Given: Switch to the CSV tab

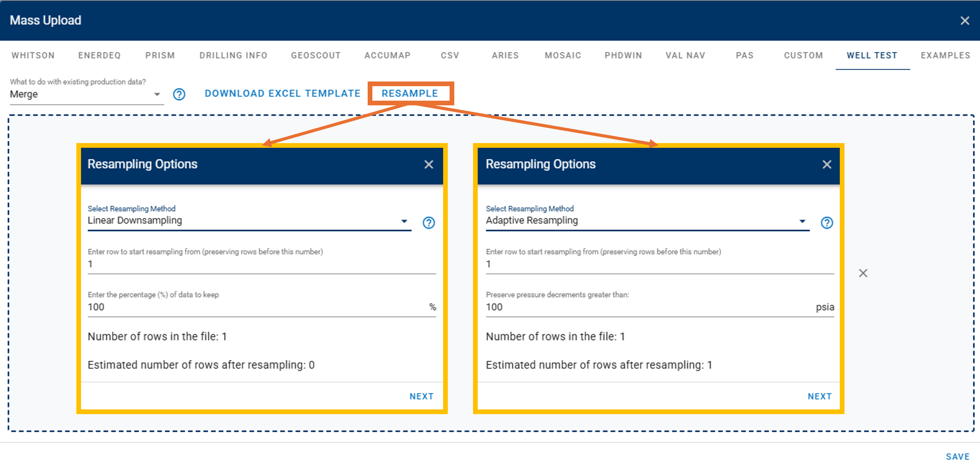Looking at the screenshot, I should point(450,56).
